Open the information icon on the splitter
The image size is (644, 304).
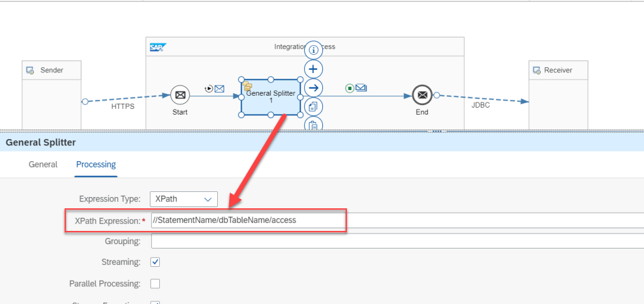[x=314, y=50]
